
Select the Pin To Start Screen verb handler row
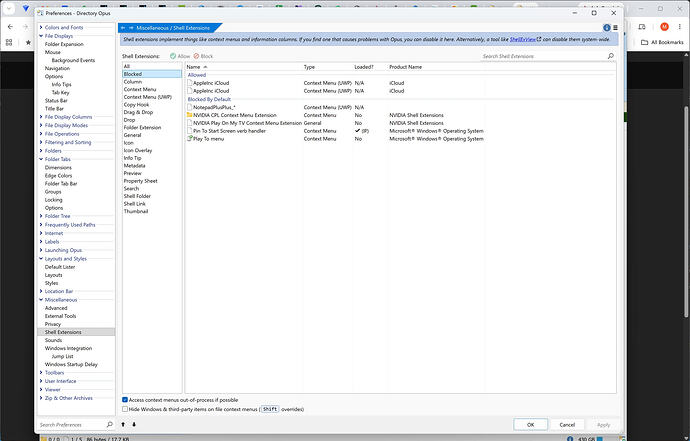pos(400,131)
